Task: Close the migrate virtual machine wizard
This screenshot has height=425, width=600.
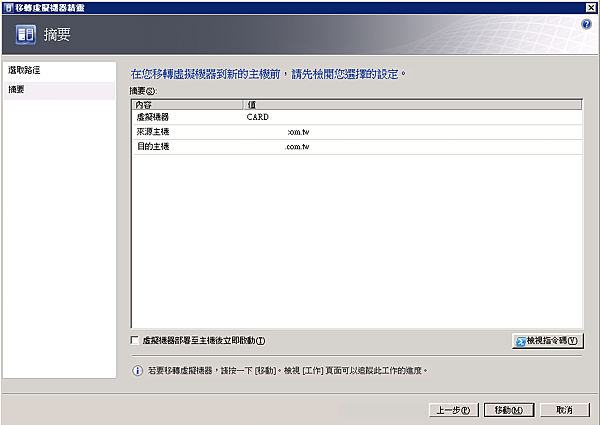Action: point(591,7)
